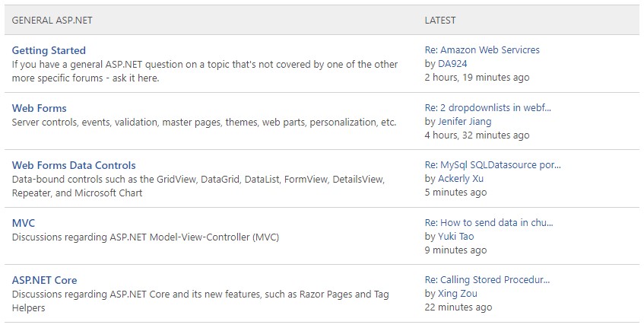Open the Getting Started forum
The height and width of the screenshot is (328, 644).
49,50
